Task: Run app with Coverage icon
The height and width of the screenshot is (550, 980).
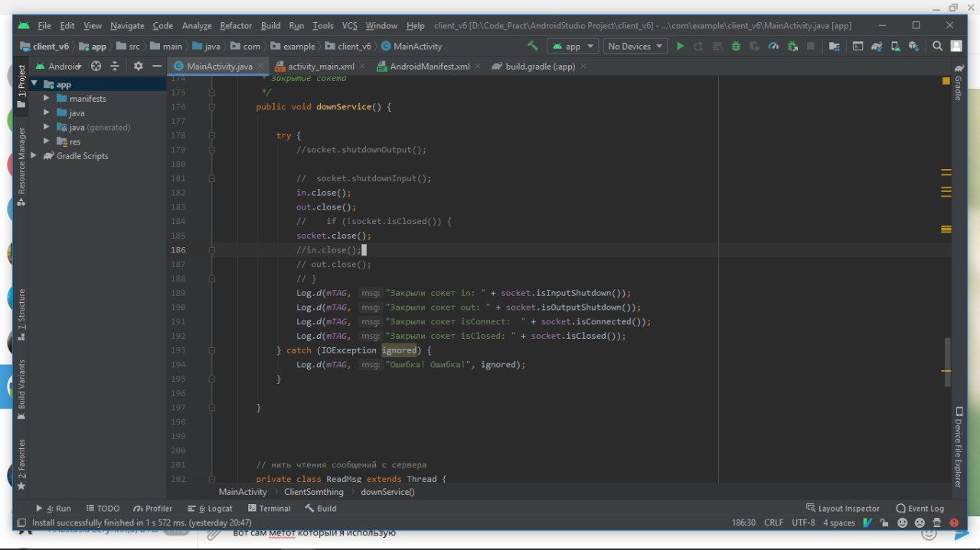Action: [x=754, y=46]
